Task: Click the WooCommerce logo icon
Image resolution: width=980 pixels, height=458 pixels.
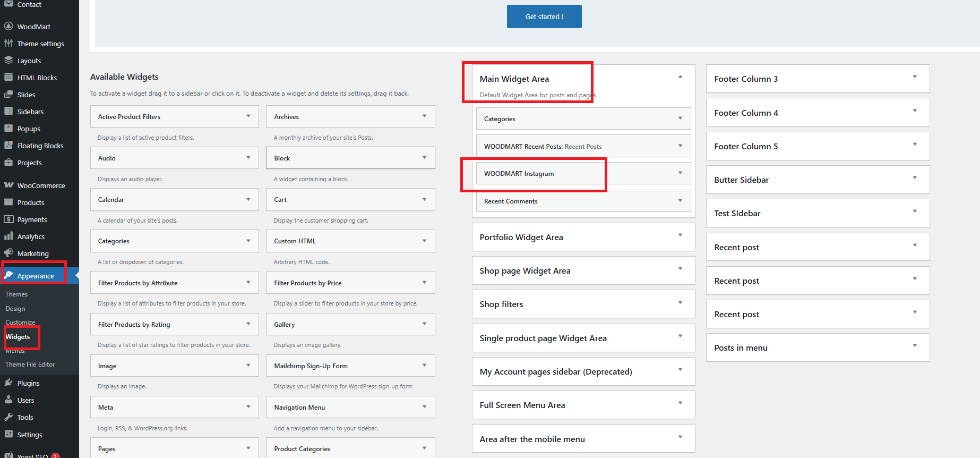Action: click(x=8, y=185)
